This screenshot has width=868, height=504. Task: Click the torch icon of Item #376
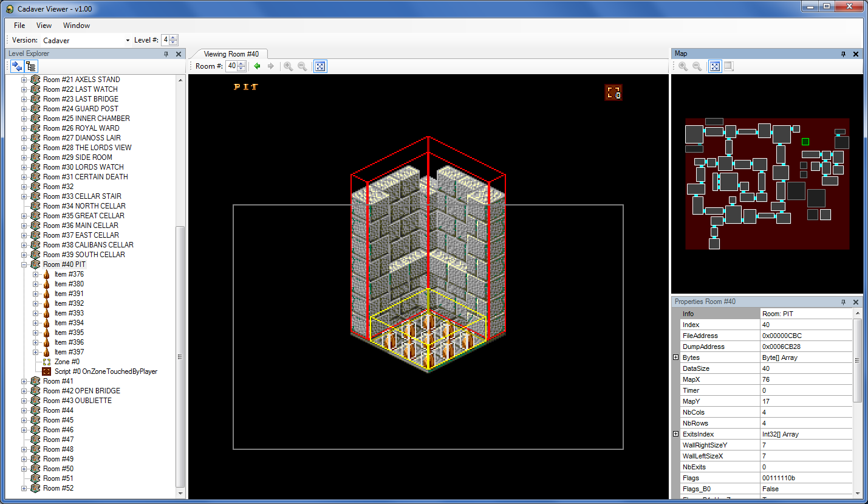click(47, 274)
